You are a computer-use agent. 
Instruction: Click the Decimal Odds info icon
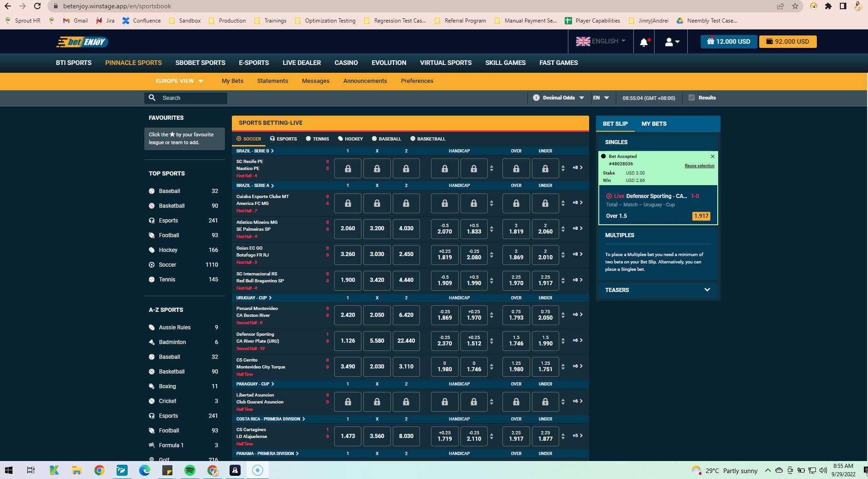[x=536, y=98]
